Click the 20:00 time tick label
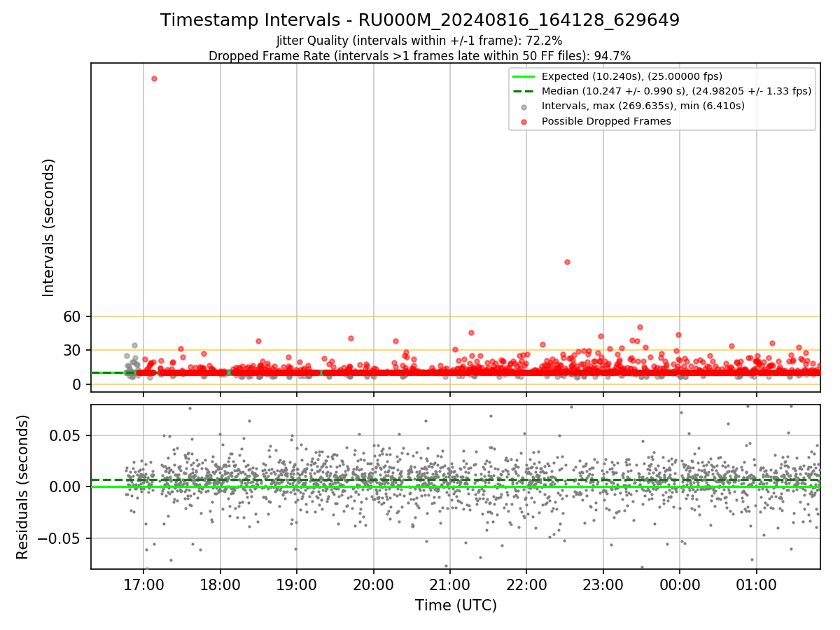The height and width of the screenshot is (630, 840). click(373, 584)
